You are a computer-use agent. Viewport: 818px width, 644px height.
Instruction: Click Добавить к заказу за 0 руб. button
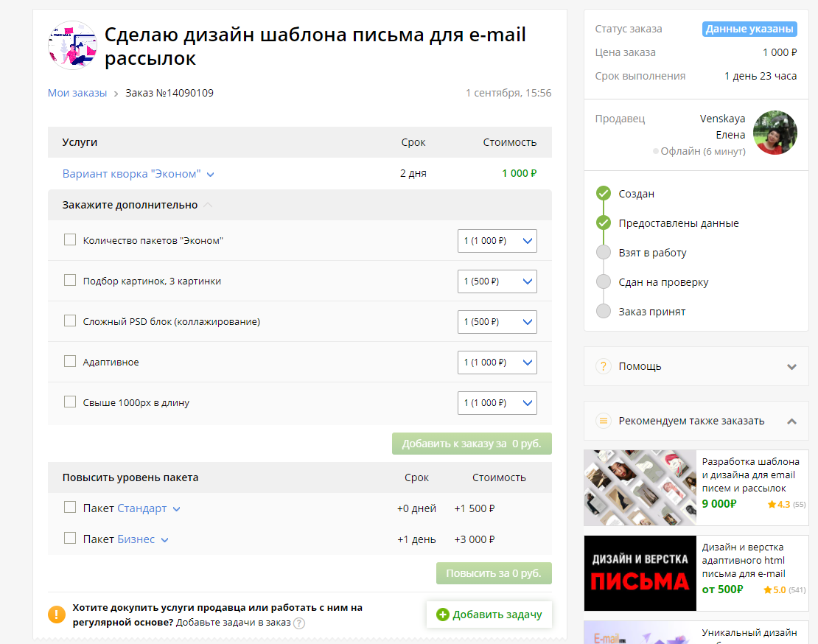(x=472, y=444)
